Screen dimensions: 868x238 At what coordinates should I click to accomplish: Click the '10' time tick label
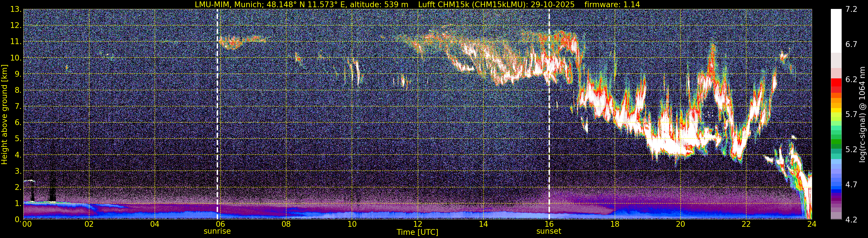tap(351, 224)
